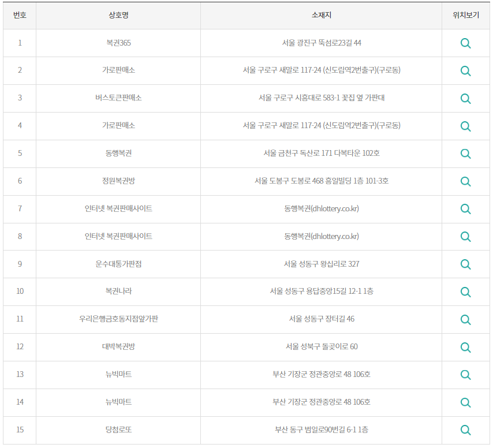Screen dimensions: 493x448
Task: Select store name 우리은행금호동지점앞가판
Action: [118, 319]
